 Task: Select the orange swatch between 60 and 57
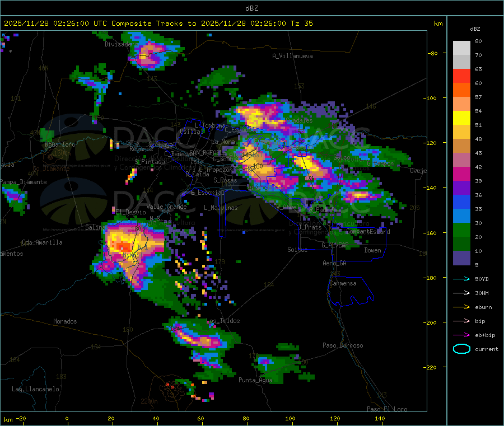point(461,90)
